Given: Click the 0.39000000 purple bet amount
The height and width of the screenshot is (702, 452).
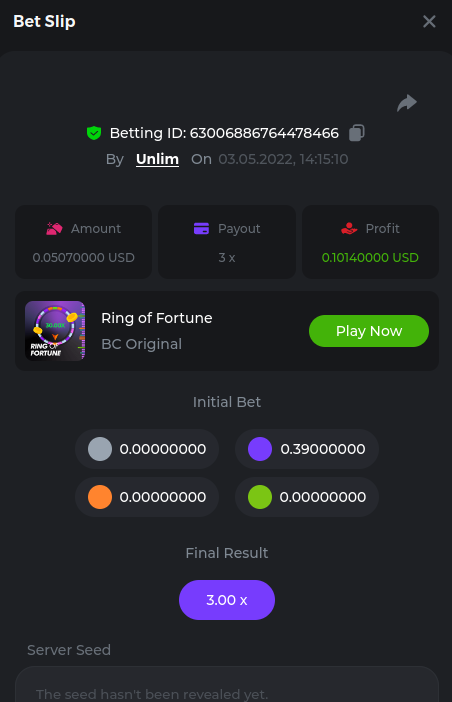Looking at the screenshot, I should click(x=323, y=449).
